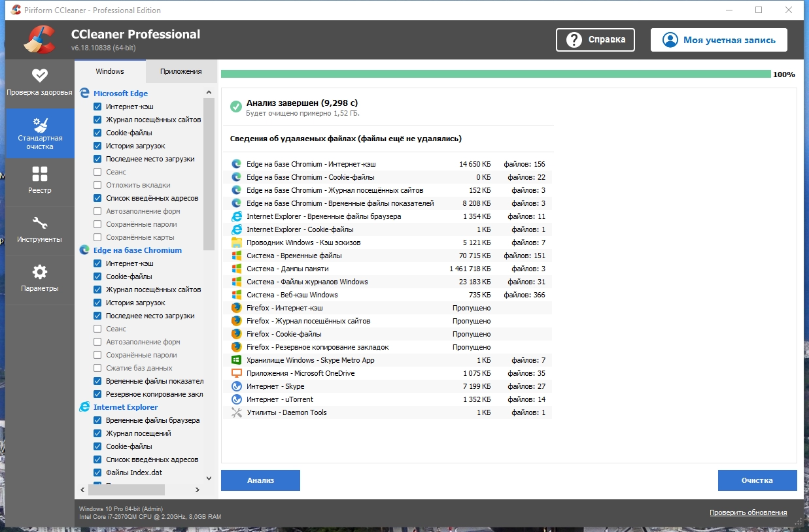
Task: Uncheck Internet Explorer Журнал посещений checkbox
Action: pos(97,433)
